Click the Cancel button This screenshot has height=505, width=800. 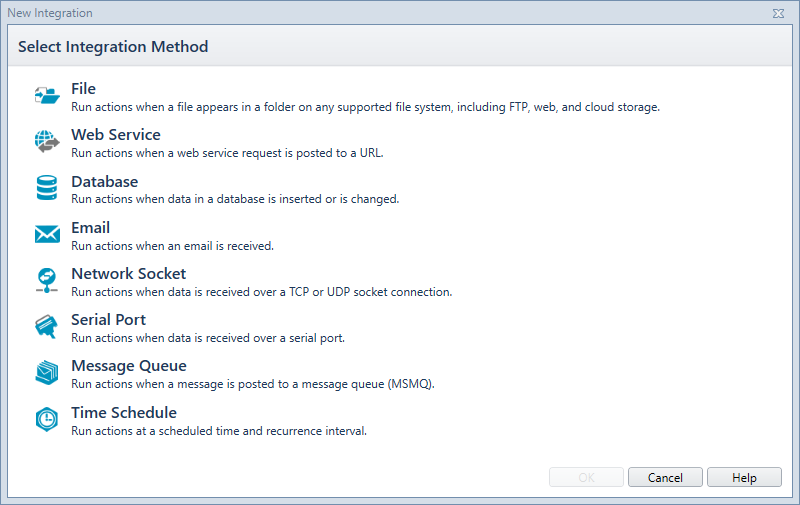pos(665,477)
